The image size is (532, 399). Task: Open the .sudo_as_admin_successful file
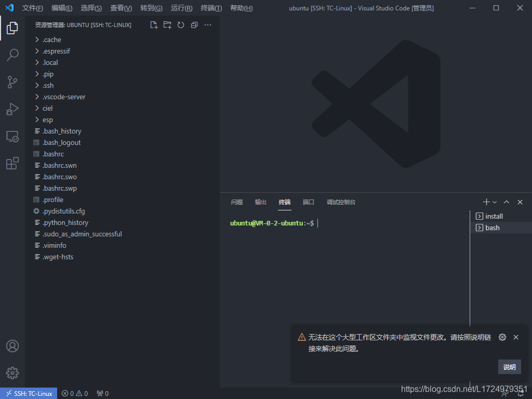click(x=123, y=234)
